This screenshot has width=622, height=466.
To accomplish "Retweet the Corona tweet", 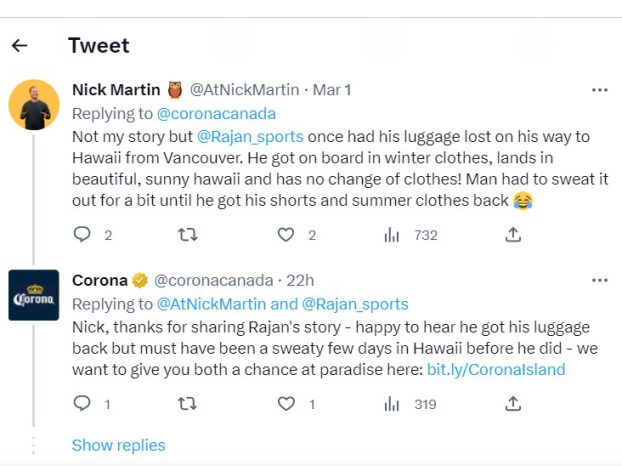I will (186, 404).
